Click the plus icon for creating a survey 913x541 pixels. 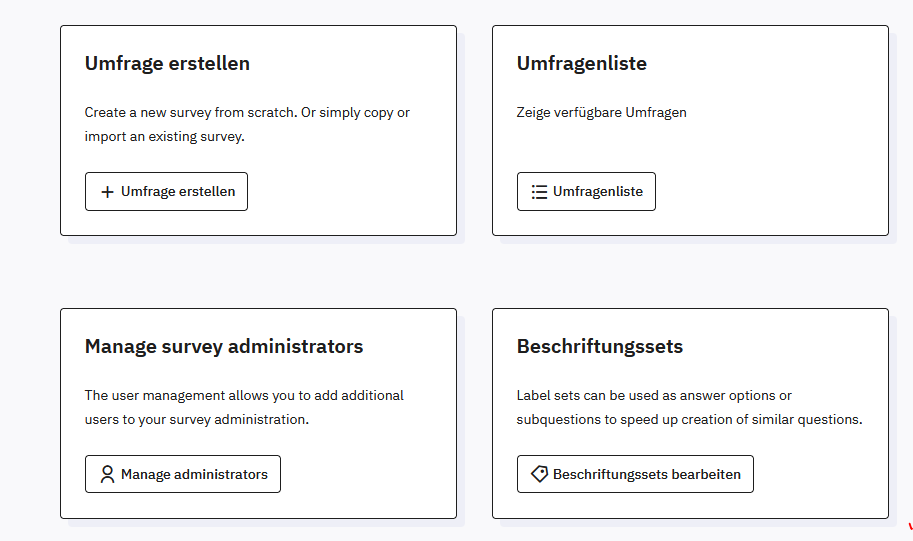click(x=108, y=192)
